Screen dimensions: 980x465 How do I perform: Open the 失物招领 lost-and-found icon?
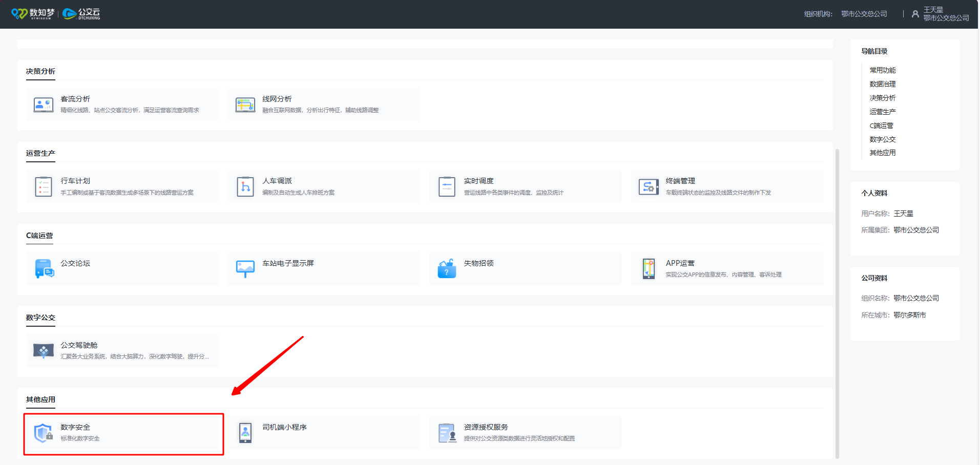point(447,268)
